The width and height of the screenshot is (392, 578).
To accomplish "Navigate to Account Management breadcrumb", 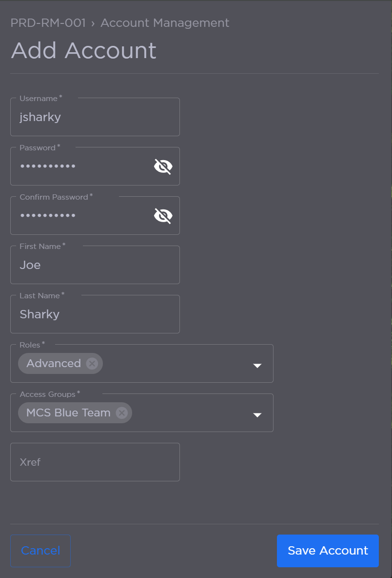I will 165,23.
